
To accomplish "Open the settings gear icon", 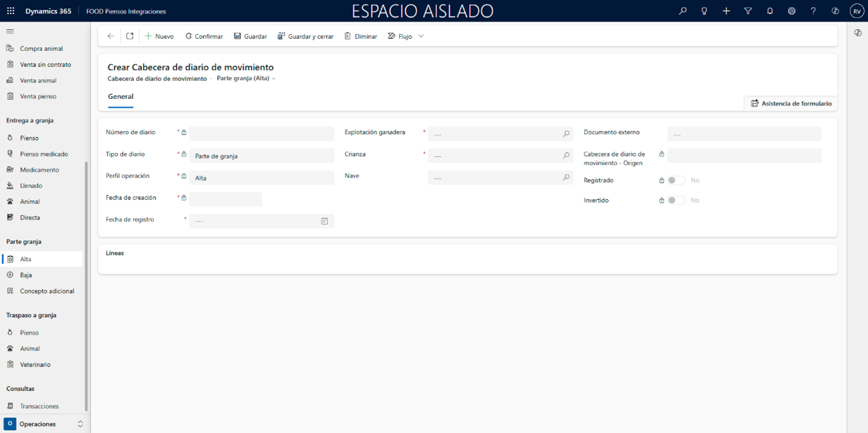I will [x=791, y=11].
